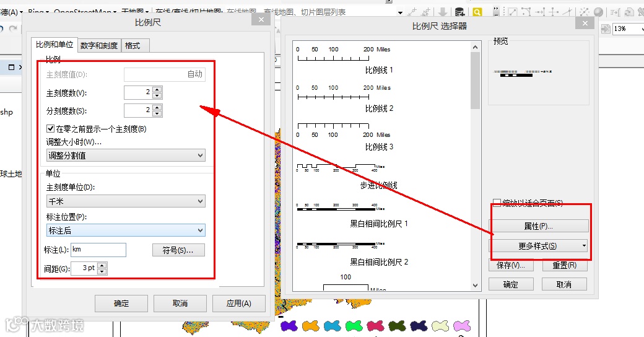This screenshot has height=337, width=644.
Task: Click the 属性(P)... button
Action: pyautogui.click(x=539, y=226)
